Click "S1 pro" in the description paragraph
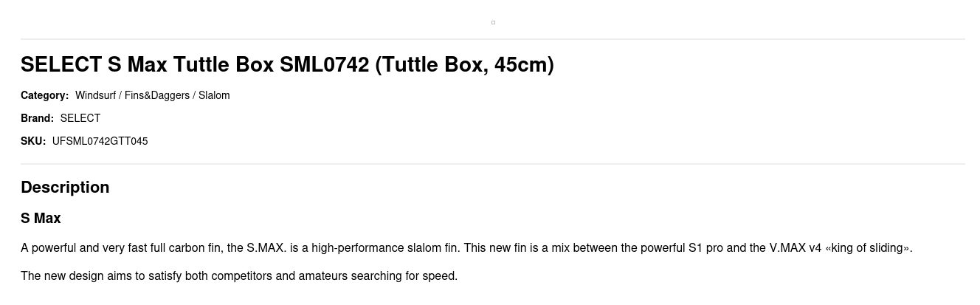 click(x=705, y=248)
